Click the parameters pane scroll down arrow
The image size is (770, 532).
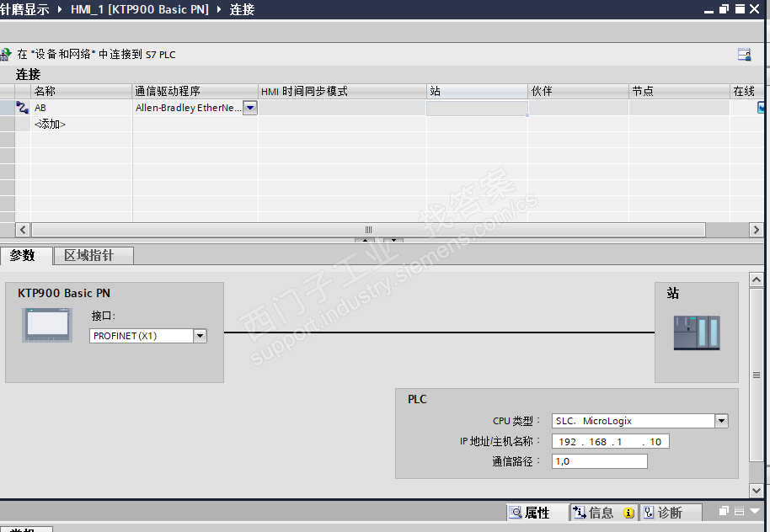coord(757,490)
